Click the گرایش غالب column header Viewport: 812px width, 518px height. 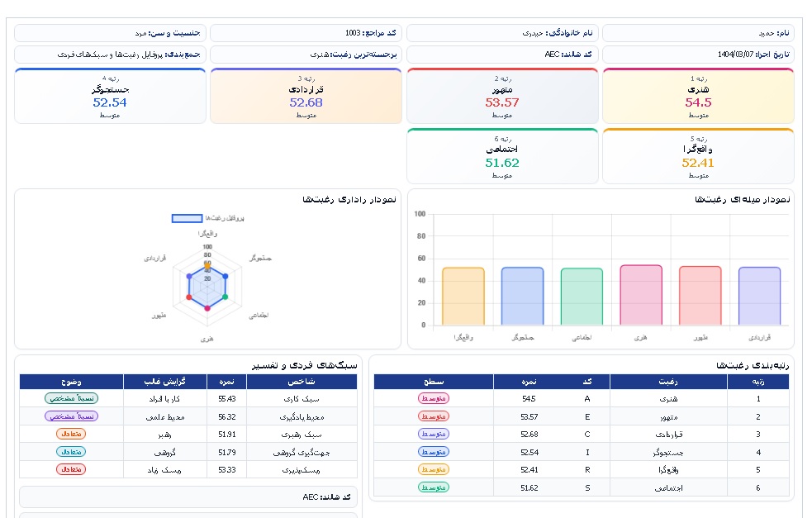pos(164,382)
